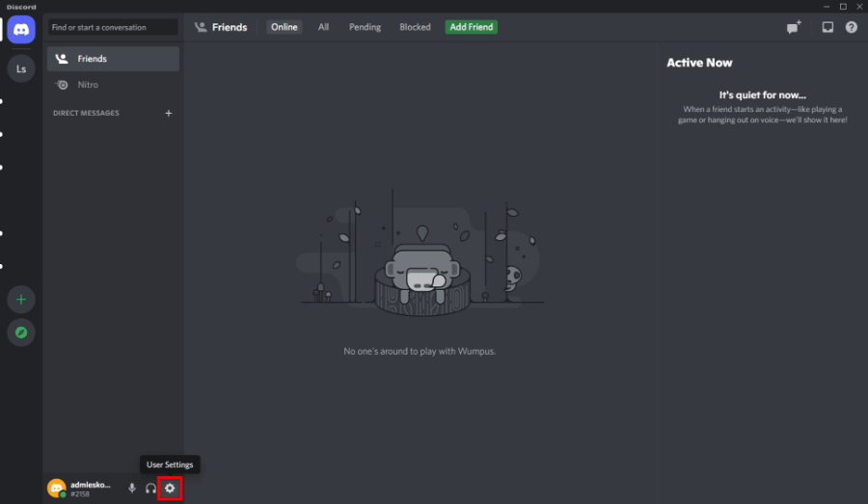Image resolution: width=868 pixels, height=504 pixels.
Task: Explore public servers via the compass icon
Action: pyautogui.click(x=21, y=332)
